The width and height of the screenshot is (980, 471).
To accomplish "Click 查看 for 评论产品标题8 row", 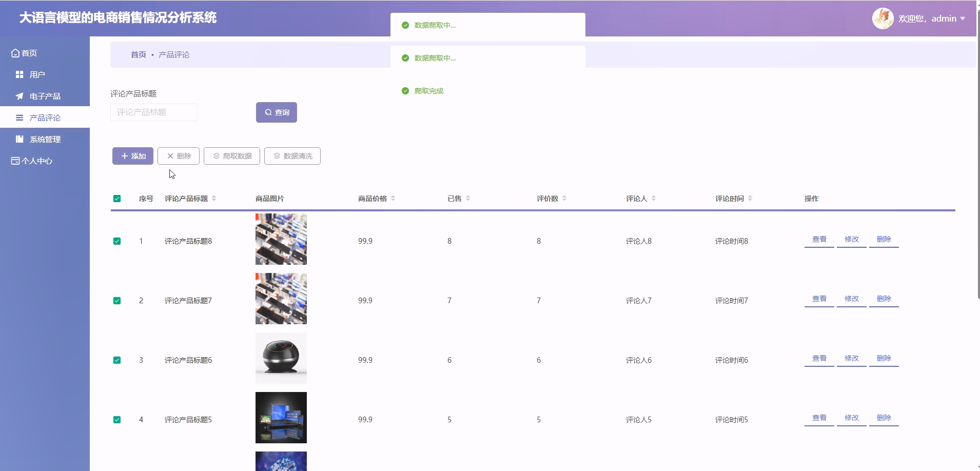I will coord(819,240).
